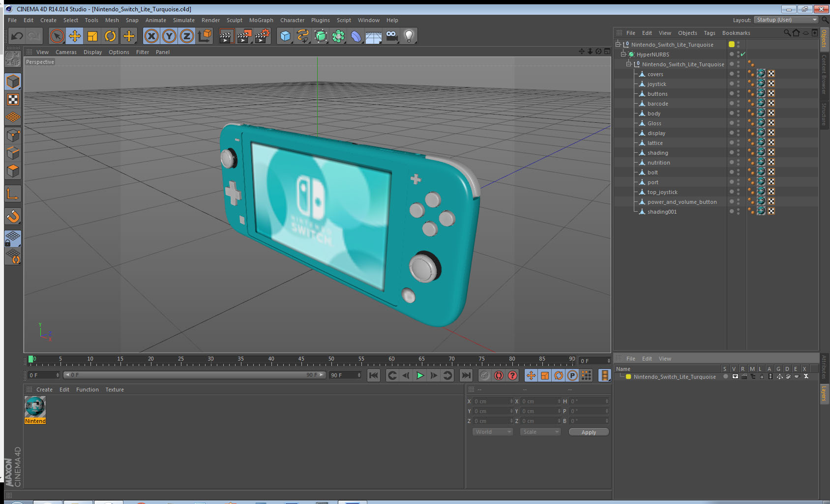Activate the Rotate tool in top toolbar

click(110, 36)
